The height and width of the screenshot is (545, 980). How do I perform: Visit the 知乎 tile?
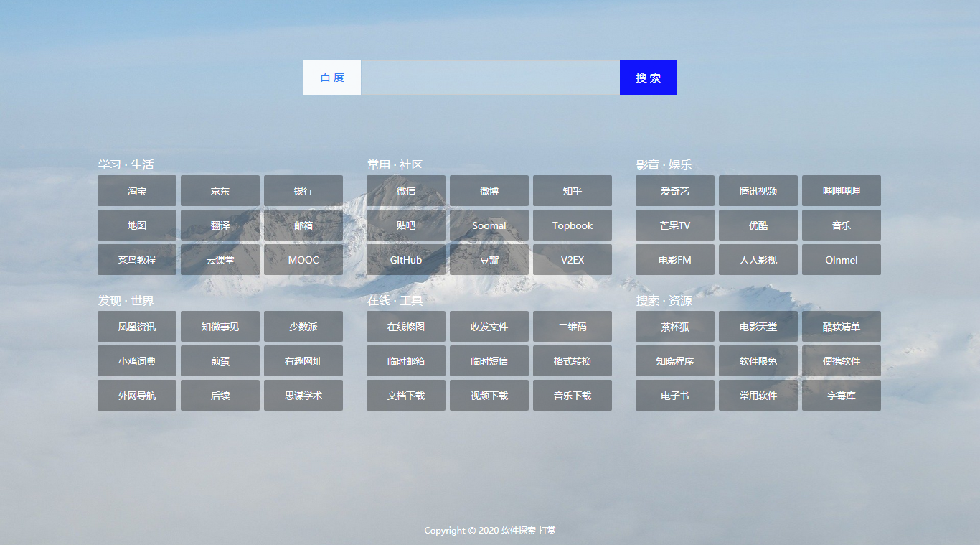coord(573,191)
